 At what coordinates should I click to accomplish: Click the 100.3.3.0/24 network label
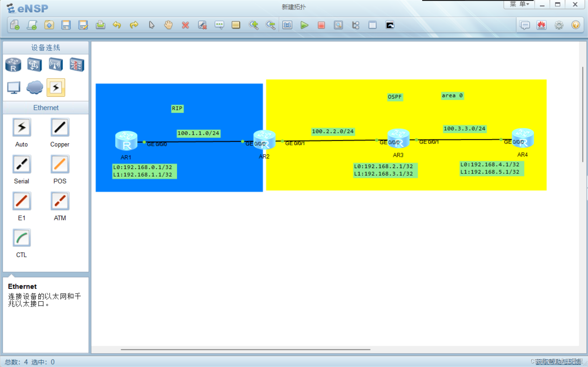tap(465, 128)
